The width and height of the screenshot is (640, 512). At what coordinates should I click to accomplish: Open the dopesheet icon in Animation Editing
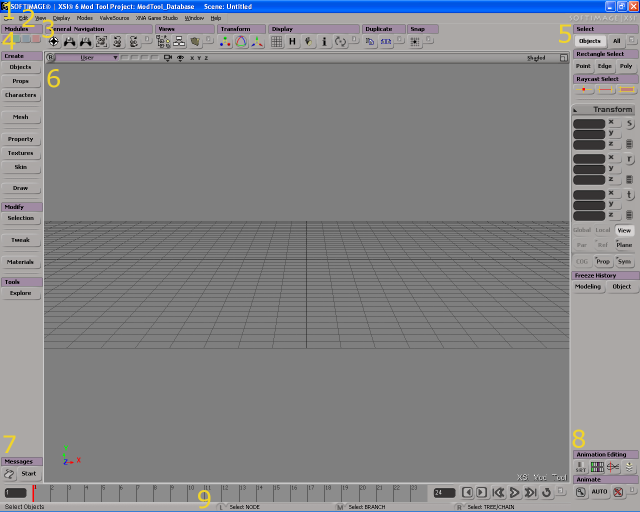click(x=597, y=467)
